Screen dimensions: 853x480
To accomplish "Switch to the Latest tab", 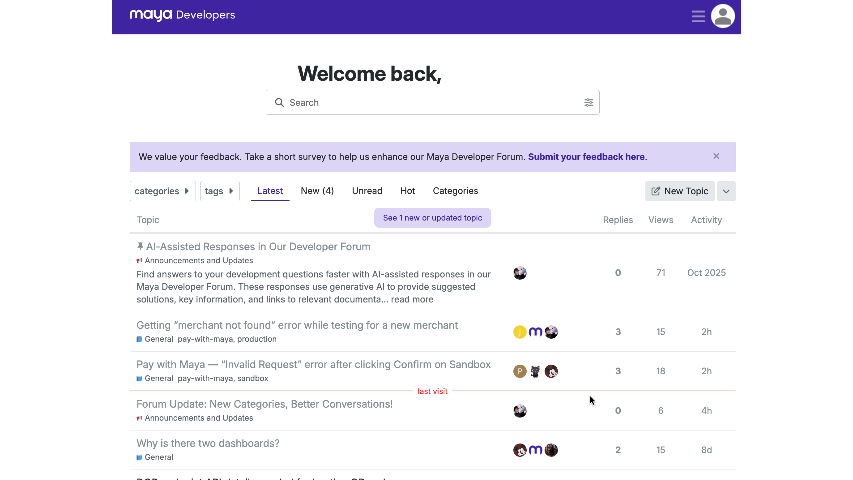I will tap(270, 191).
